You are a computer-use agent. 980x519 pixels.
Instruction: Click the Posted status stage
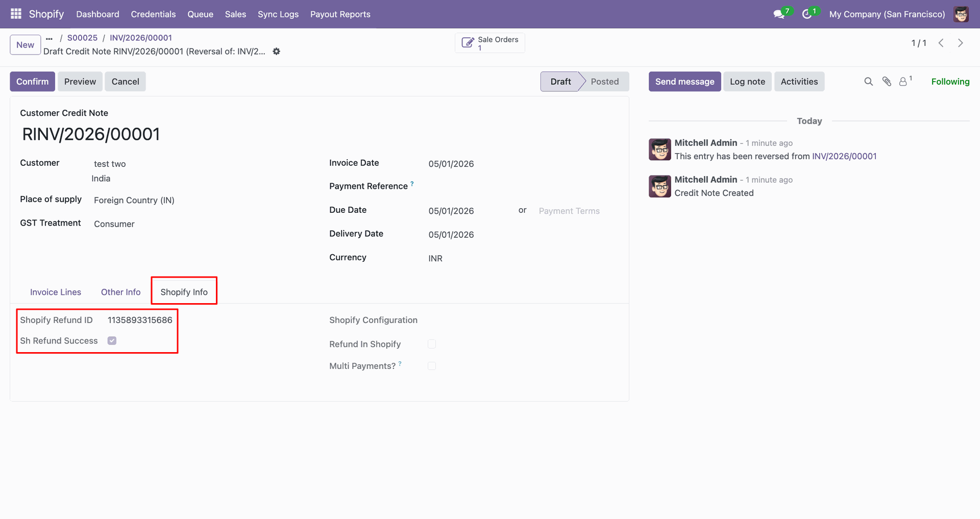pyautogui.click(x=604, y=82)
